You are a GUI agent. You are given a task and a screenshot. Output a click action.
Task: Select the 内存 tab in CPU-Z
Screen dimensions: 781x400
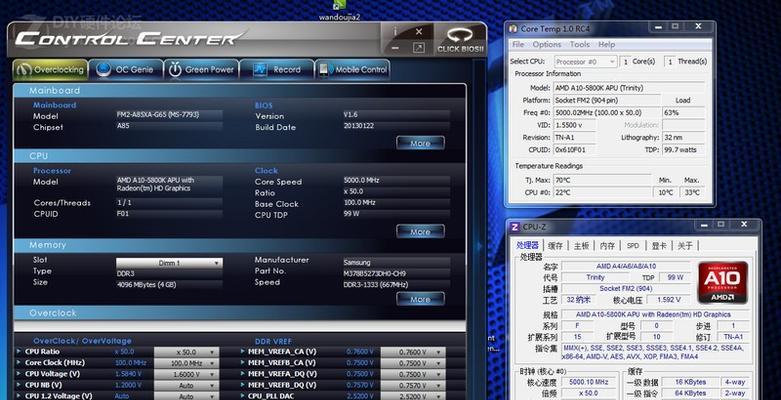point(607,246)
